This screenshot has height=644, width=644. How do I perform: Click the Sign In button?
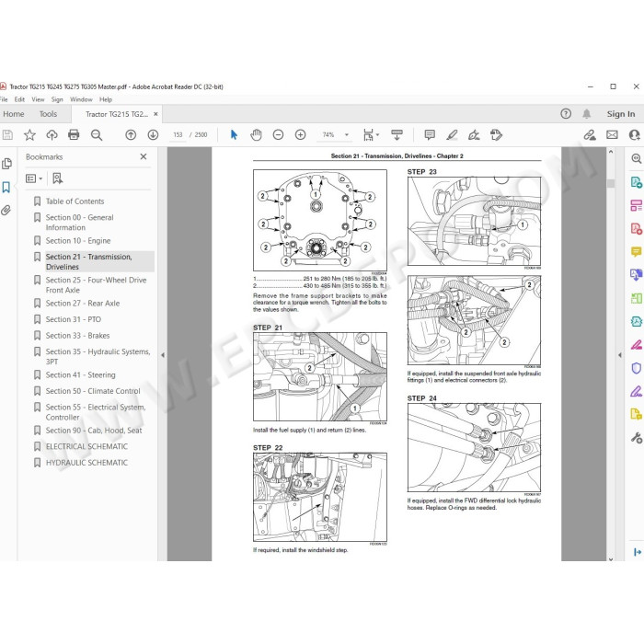click(x=621, y=114)
